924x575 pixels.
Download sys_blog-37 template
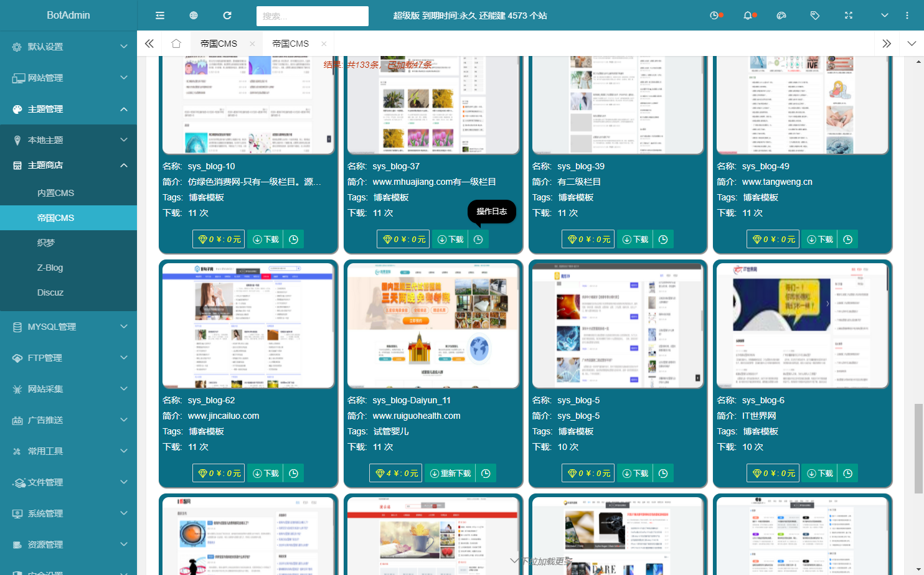coord(451,239)
